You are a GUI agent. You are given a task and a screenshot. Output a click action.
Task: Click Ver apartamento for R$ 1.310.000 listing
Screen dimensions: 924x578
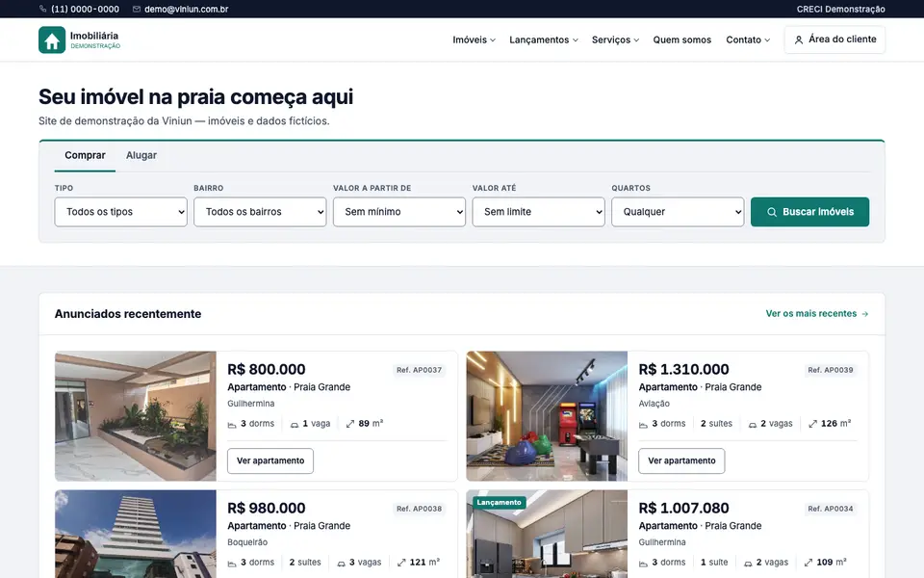(x=681, y=460)
